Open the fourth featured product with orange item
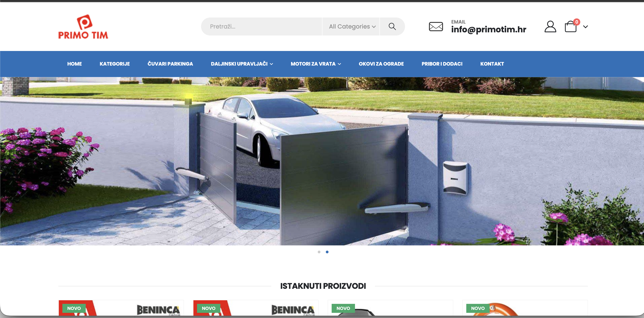 pyautogui.click(x=525, y=308)
